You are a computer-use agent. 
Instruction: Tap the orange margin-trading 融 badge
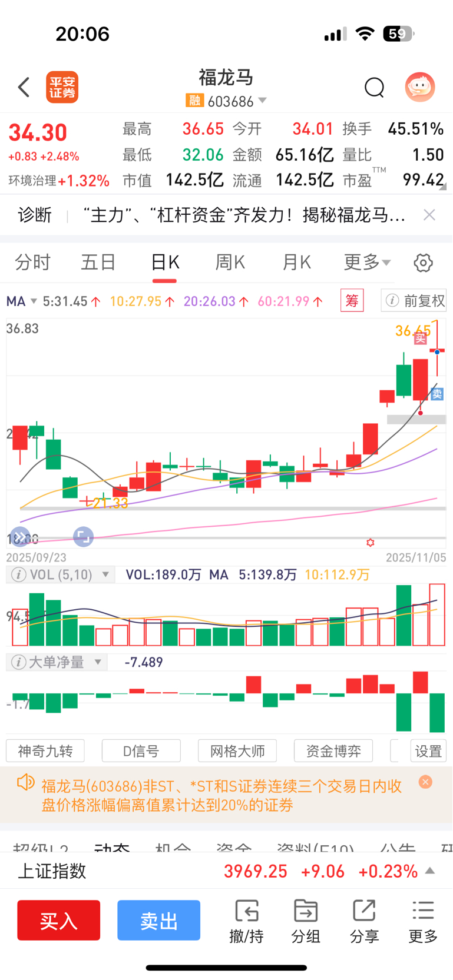click(194, 101)
